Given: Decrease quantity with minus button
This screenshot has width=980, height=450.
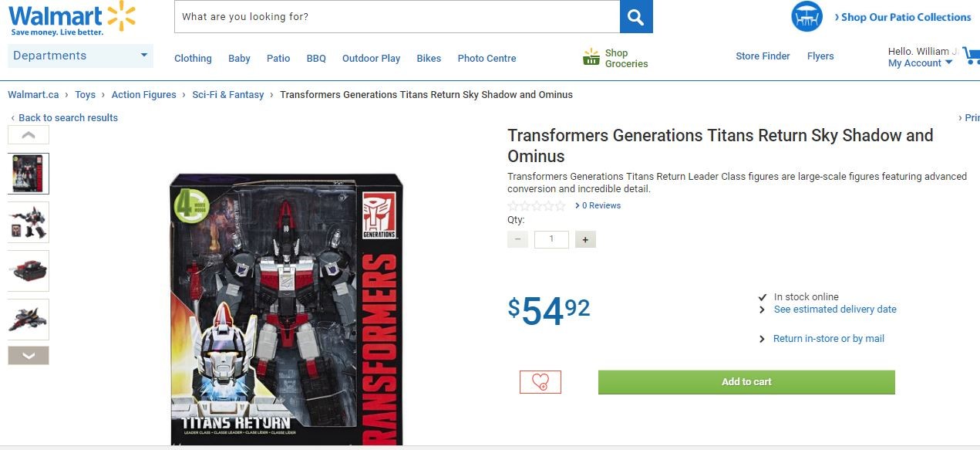Looking at the screenshot, I should (517, 240).
